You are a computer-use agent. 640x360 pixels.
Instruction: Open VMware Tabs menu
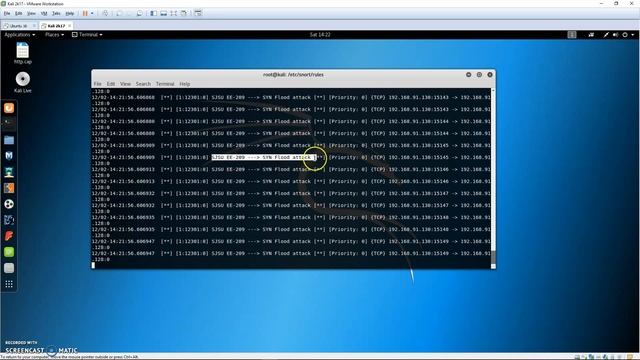[56, 13]
